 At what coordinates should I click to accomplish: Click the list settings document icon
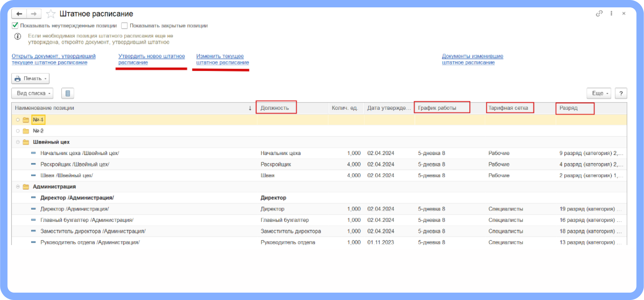[68, 93]
